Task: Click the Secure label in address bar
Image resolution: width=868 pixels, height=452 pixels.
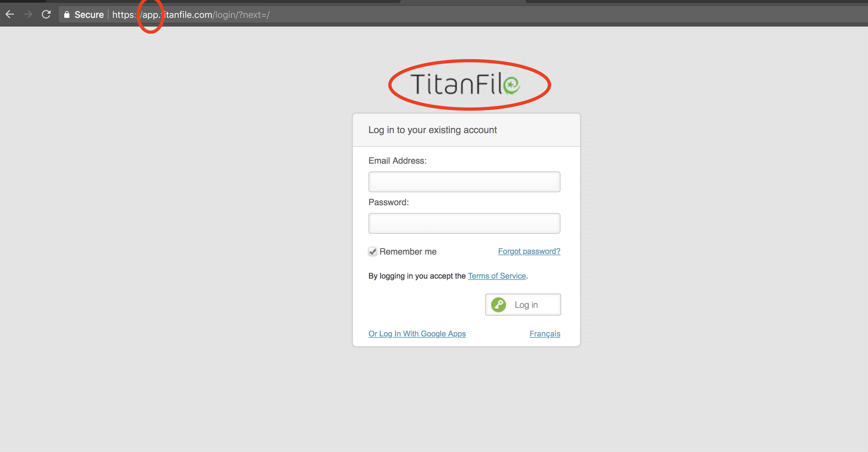Action: [89, 14]
